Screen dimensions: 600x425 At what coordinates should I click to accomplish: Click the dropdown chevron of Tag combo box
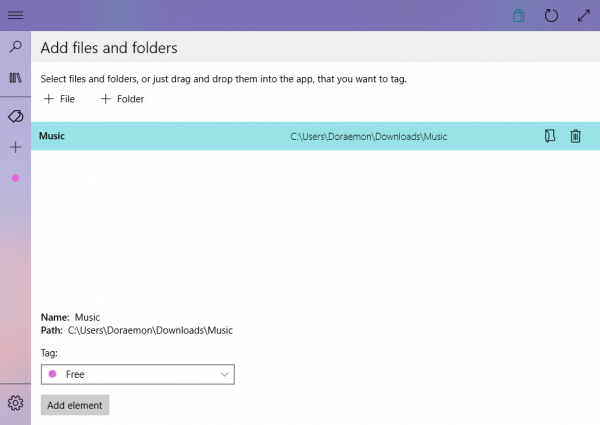point(225,375)
